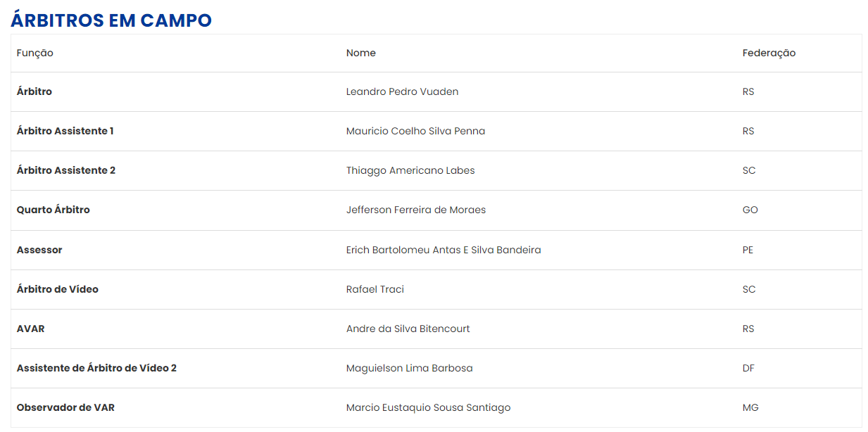This screenshot has height=432, width=868.
Task: Click the name Leandro Pedro Vuaden
Action: (403, 92)
